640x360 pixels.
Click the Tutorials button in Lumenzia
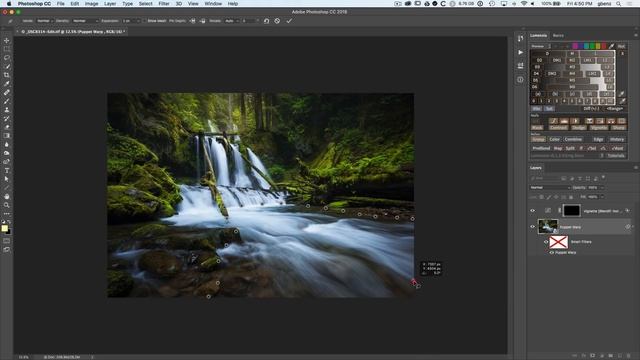pos(616,156)
